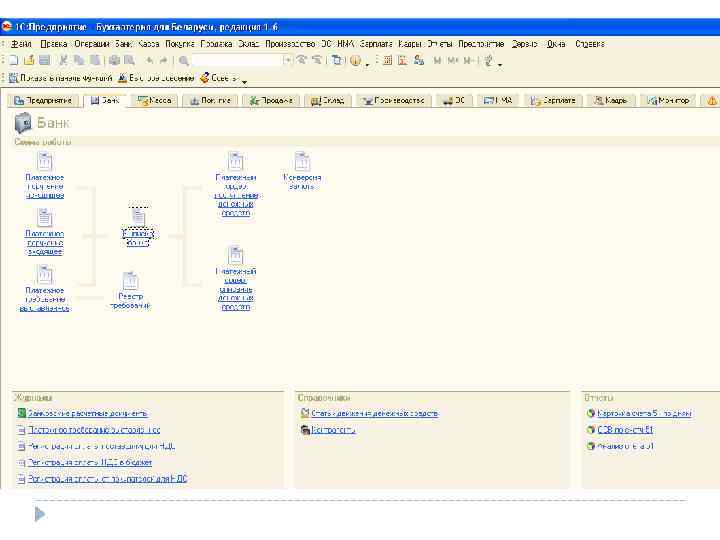Open the Производство menu
The image size is (720, 540).
[290, 44]
